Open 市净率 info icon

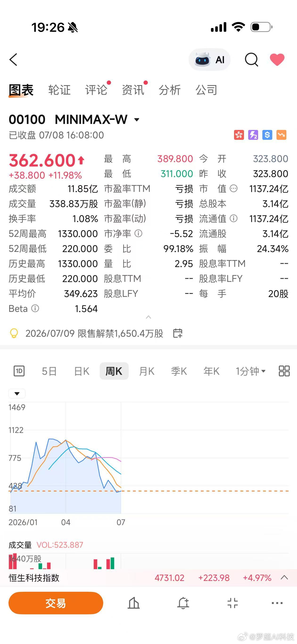pyautogui.click(x=138, y=233)
